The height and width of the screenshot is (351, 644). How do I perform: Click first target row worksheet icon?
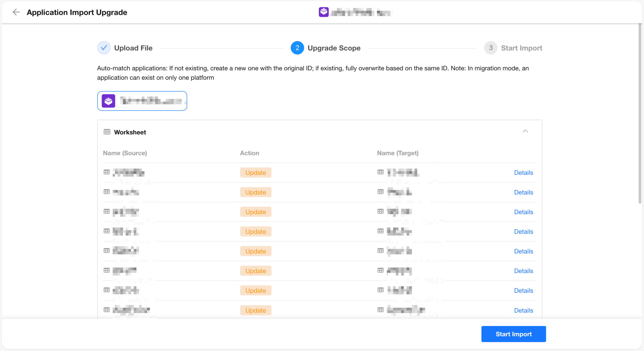(x=380, y=172)
